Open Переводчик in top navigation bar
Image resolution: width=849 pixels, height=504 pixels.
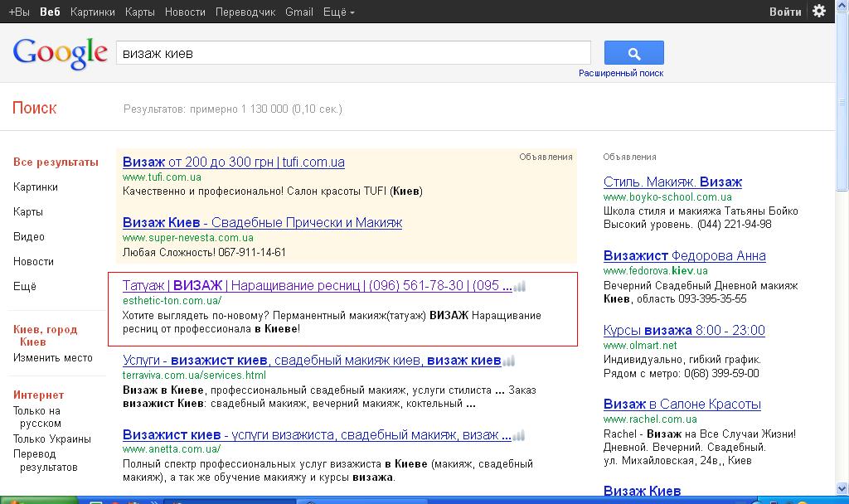245,12
